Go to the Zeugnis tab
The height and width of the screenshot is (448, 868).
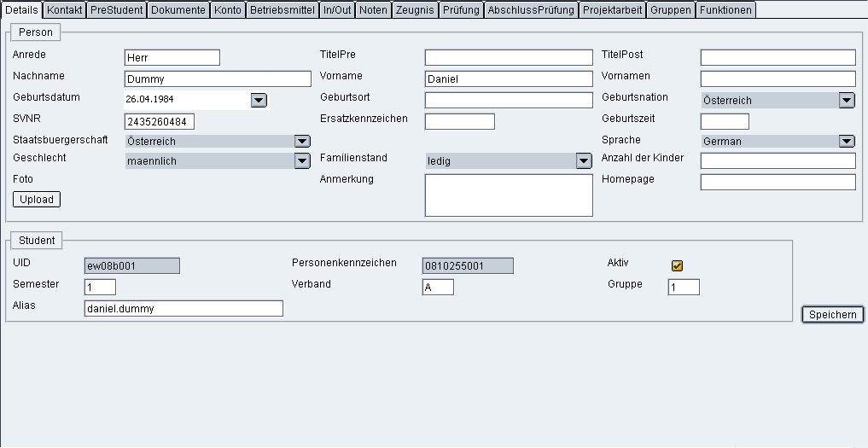point(415,10)
